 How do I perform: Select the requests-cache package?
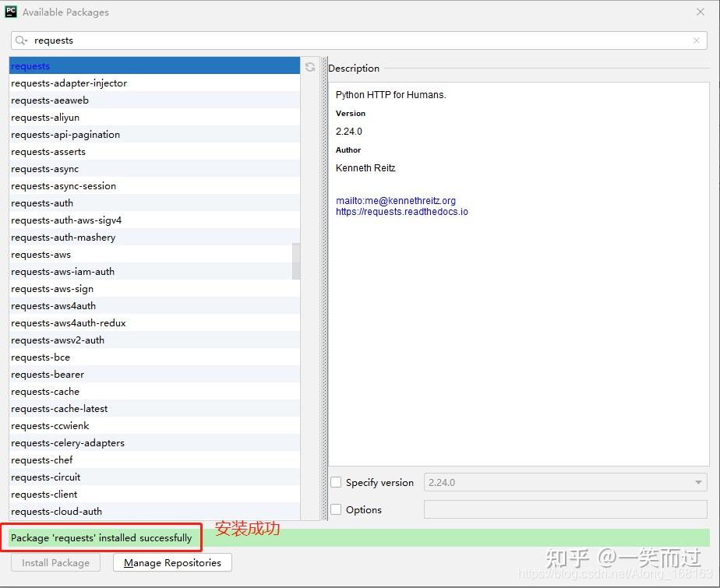coord(45,391)
